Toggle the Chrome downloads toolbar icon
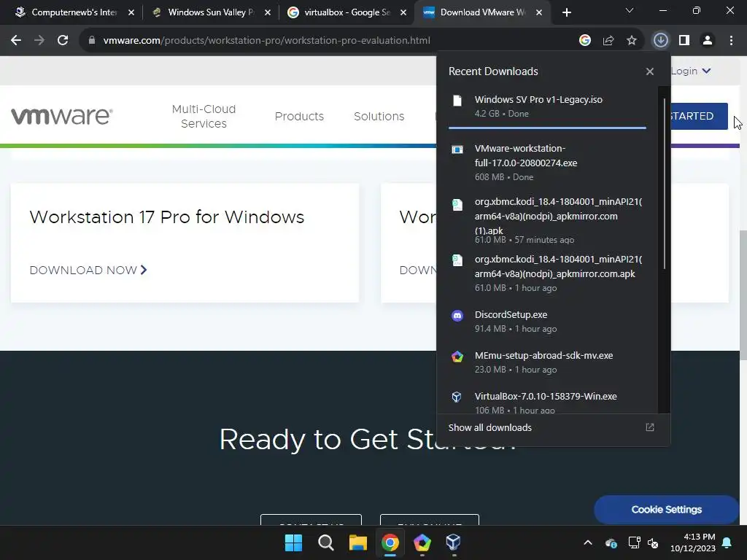Viewport: 747px width, 560px height. pos(660,41)
